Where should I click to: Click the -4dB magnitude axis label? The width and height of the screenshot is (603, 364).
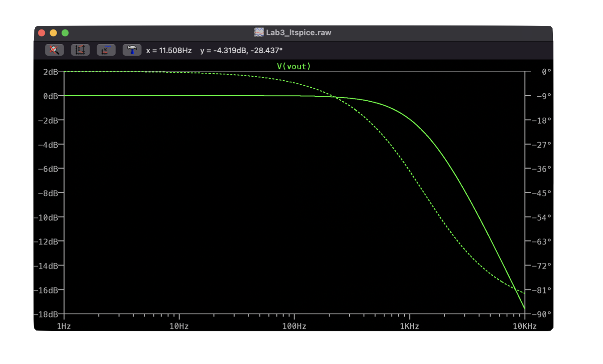pyautogui.click(x=48, y=145)
